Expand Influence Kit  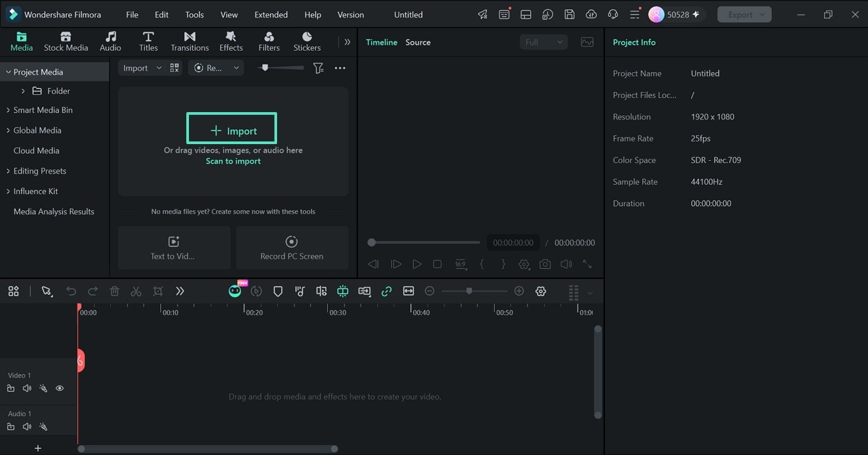[x=8, y=191]
